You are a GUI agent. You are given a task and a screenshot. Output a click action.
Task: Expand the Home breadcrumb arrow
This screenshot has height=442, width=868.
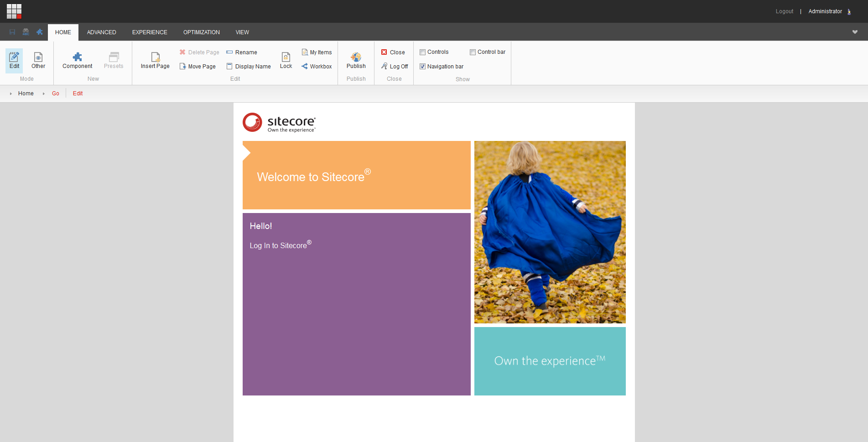pyautogui.click(x=10, y=94)
